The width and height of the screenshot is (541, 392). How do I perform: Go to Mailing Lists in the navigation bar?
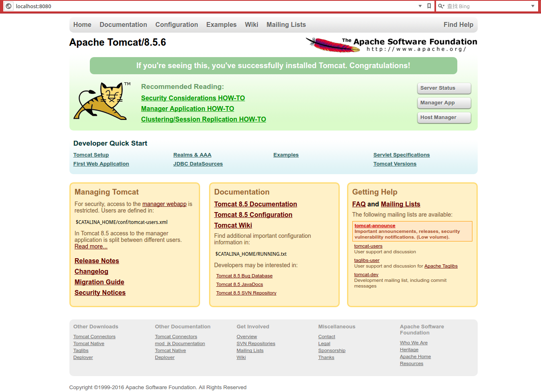pos(286,25)
